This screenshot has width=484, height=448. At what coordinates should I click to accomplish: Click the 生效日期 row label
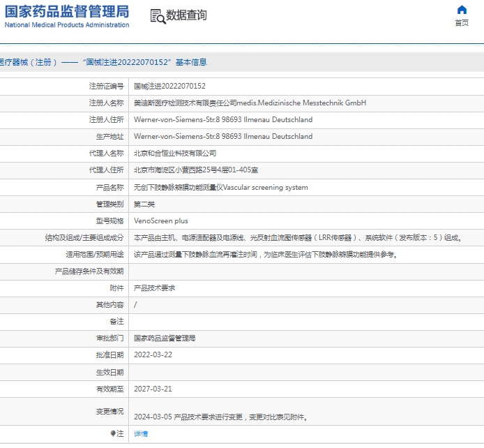(109, 372)
